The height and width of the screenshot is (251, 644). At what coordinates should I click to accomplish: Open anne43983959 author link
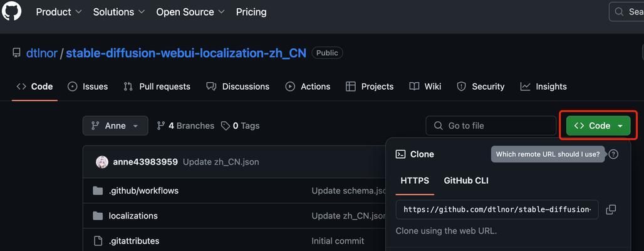pos(145,162)
